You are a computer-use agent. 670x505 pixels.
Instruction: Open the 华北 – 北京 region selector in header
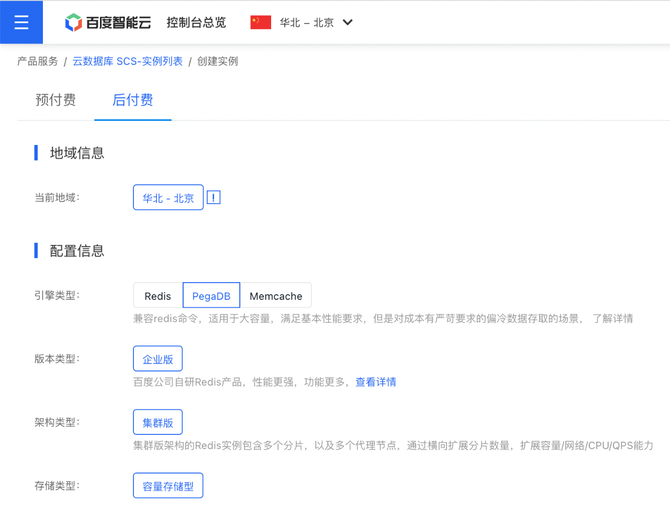click(306, 22)
